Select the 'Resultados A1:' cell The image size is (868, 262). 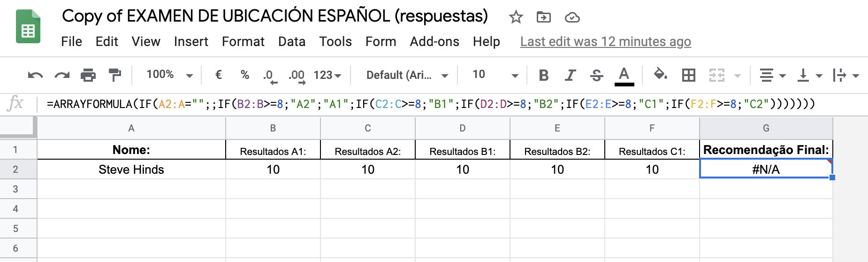point(273,150)
